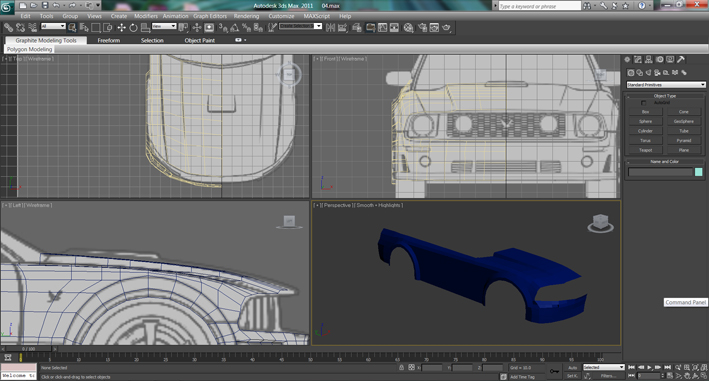Open Motion tab in Command Panel

point(659,60)
